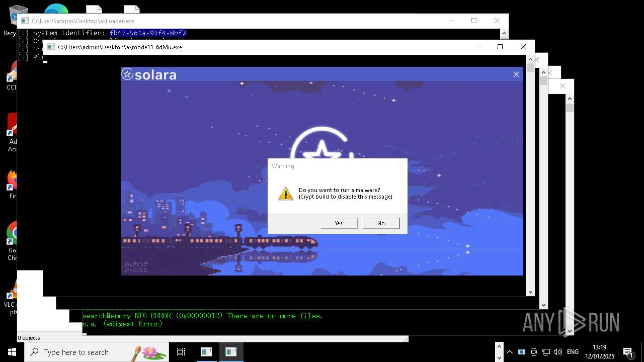Viewport: 644px width, 362px height.
Task: Open the Windows Start menu
Action: (x=12, y=352)
